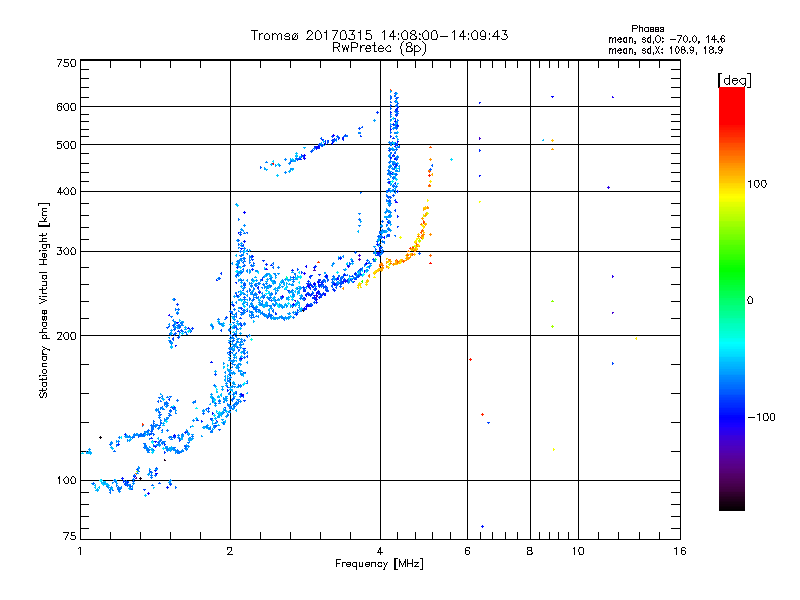Click the x-axis label 'Frequency [MHz]'

pos(379,564)
